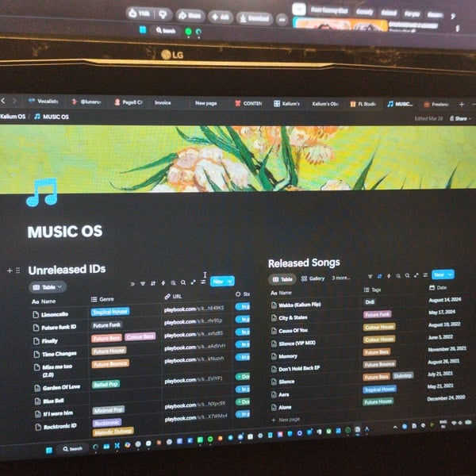
Task: Open view settings icon in Unreleased IDs
Action: (203, 282)
